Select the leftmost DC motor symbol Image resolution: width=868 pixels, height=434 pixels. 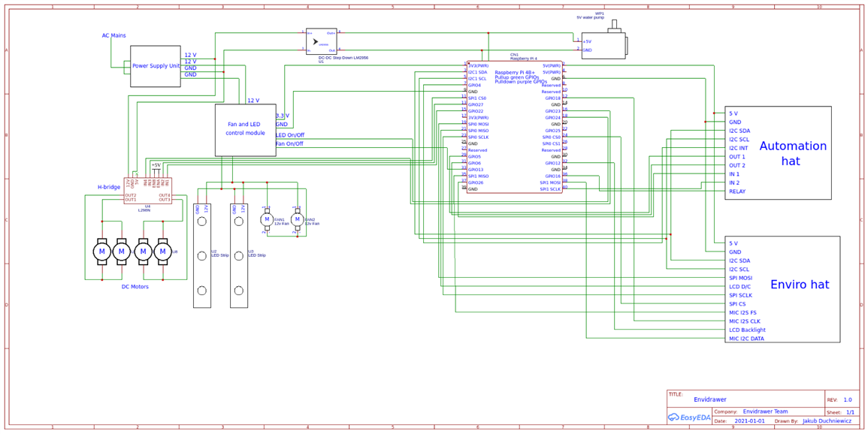click(102, 251)
